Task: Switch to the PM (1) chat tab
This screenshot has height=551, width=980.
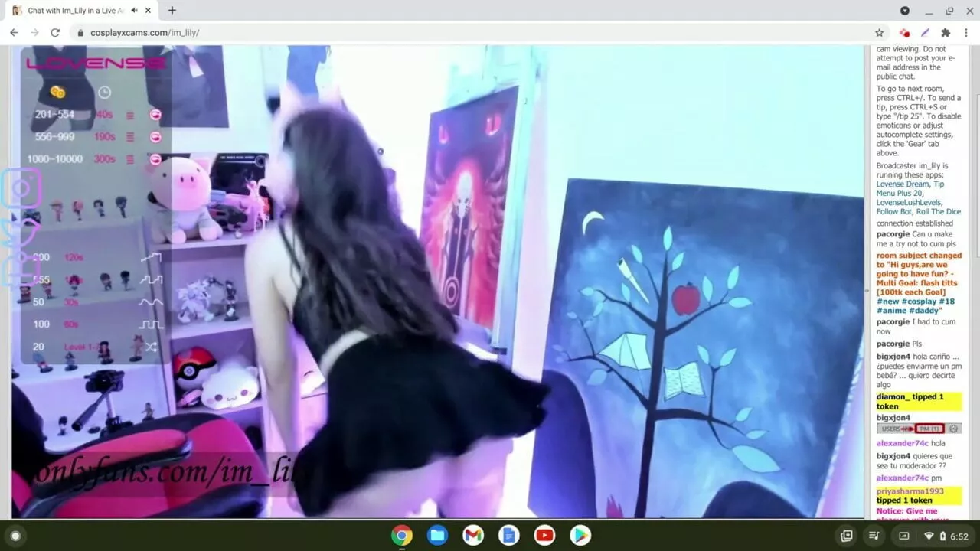Action: [929, 429]
